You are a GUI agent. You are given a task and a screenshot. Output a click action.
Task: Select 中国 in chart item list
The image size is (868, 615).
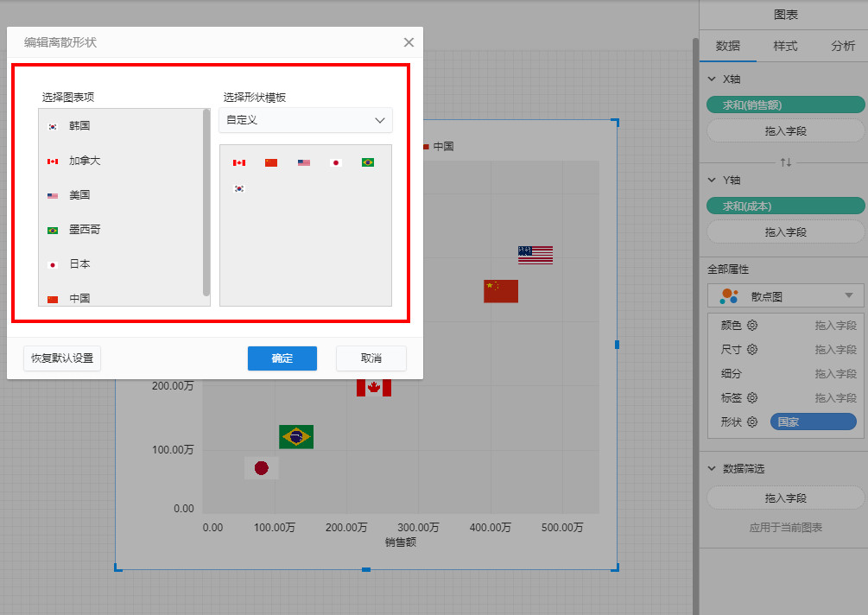[121, 297]
